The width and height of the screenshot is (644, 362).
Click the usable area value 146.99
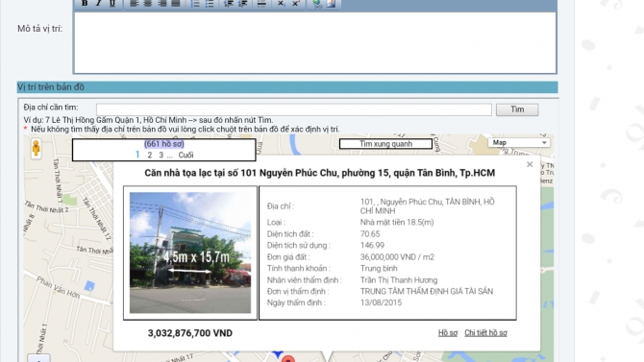click(x=372, y=246)
